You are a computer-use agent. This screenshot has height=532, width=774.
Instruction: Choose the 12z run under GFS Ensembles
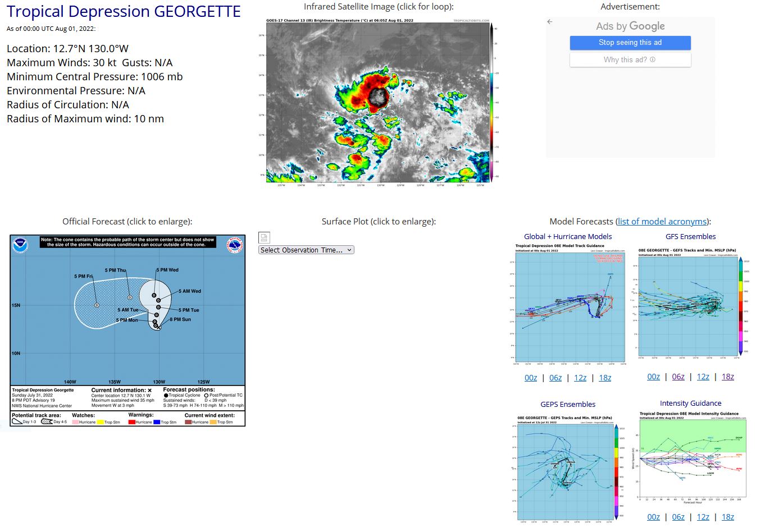703,377
